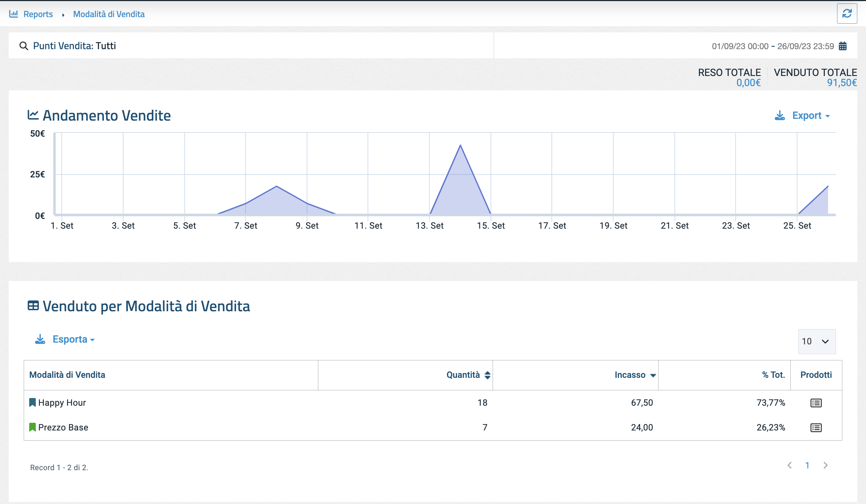Go to previous results page arrow
Image resolution: width=866 pixels, height=504 pixels.
point(790,465)
